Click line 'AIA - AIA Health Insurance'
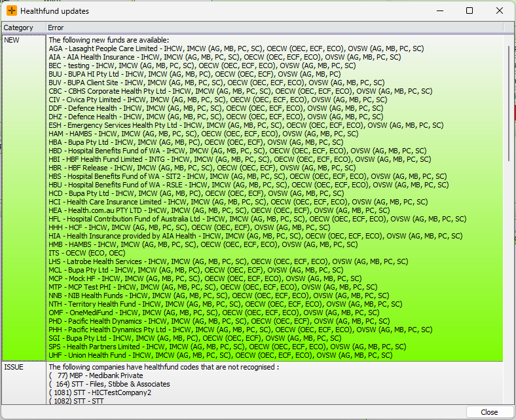This screenshot has height=420, width=516. pos(225,57)
